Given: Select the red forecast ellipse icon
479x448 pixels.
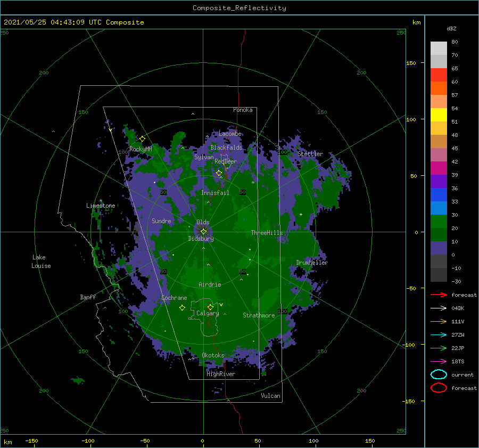Looking at the screenshot, I should (439, 388).
